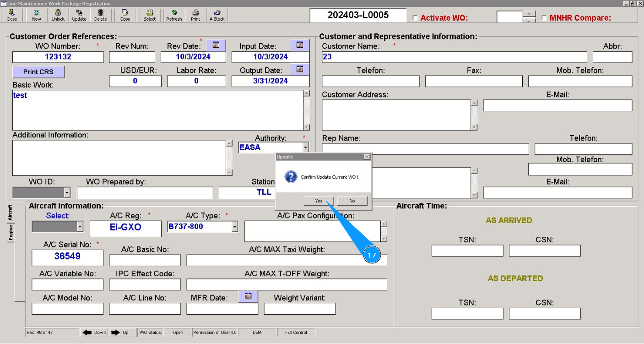Image resolution: width=644 pixels, height=344 pixels.
Task: Click the A/C Pax Configuration text area
Action: (313, 231)
